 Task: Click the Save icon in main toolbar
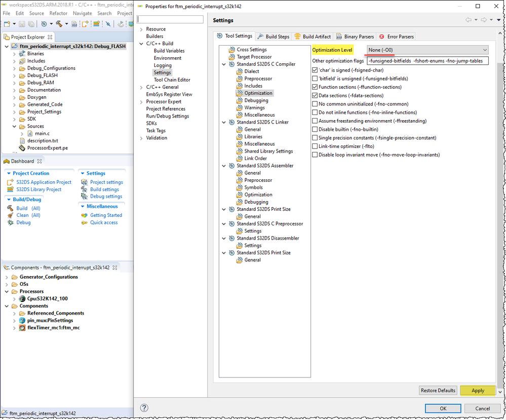(x=22, y=24)
